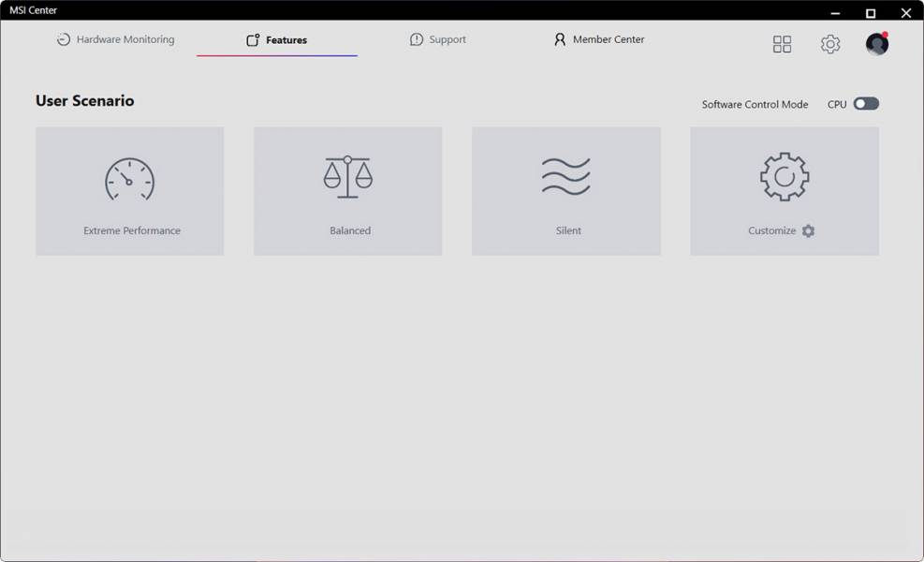Maximize the MSI Center window
924x562 pixels.
click(x=870, y=12)
